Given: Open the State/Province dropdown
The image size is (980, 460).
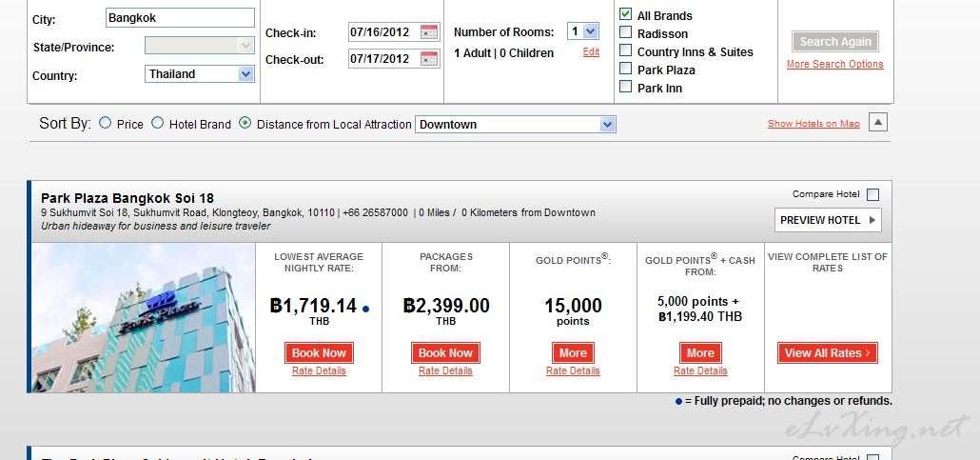Looking at the screenshot, I should [x=200, y=46].
